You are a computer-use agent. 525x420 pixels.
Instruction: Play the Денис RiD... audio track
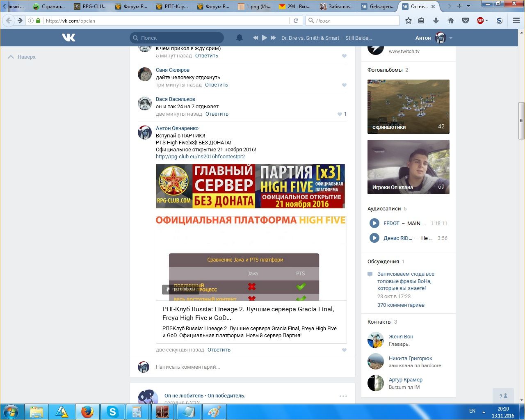pos(374,238)
